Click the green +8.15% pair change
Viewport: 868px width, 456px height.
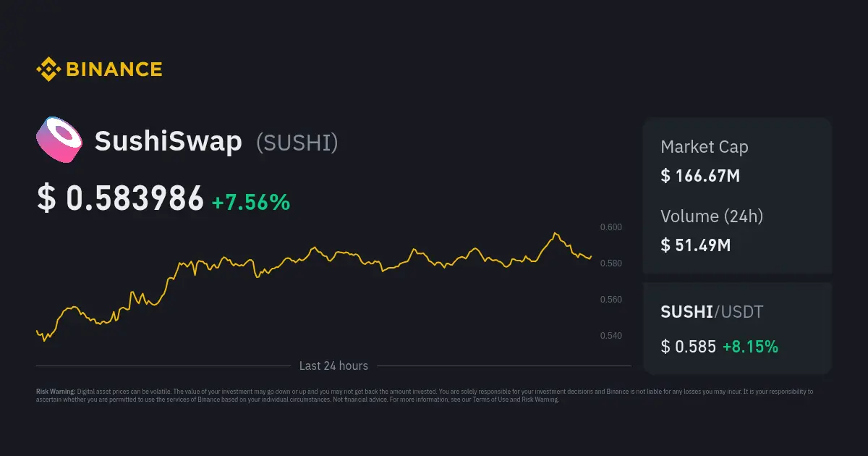click(750, 347)
